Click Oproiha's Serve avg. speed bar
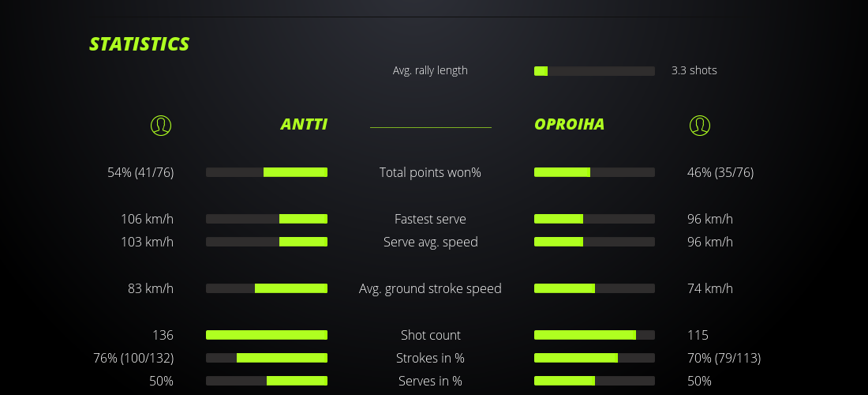The width and height of the screenshot is (868, 395). point(594,242)
